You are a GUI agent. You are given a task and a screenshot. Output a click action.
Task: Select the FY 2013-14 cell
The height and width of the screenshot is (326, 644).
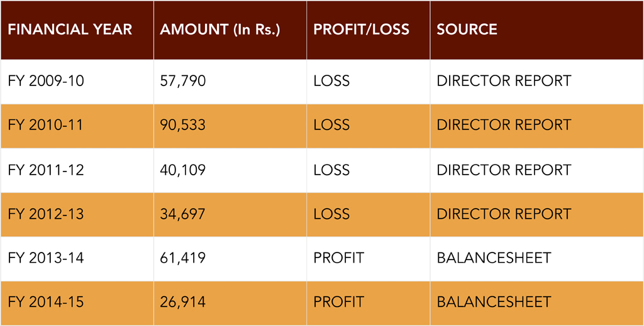46,258
